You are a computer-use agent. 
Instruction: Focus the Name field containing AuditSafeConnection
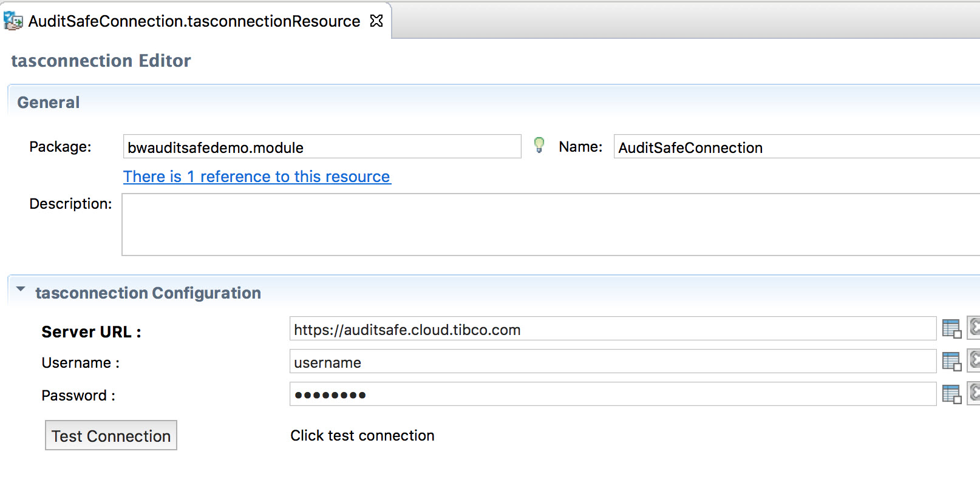(x=795, y=147)
